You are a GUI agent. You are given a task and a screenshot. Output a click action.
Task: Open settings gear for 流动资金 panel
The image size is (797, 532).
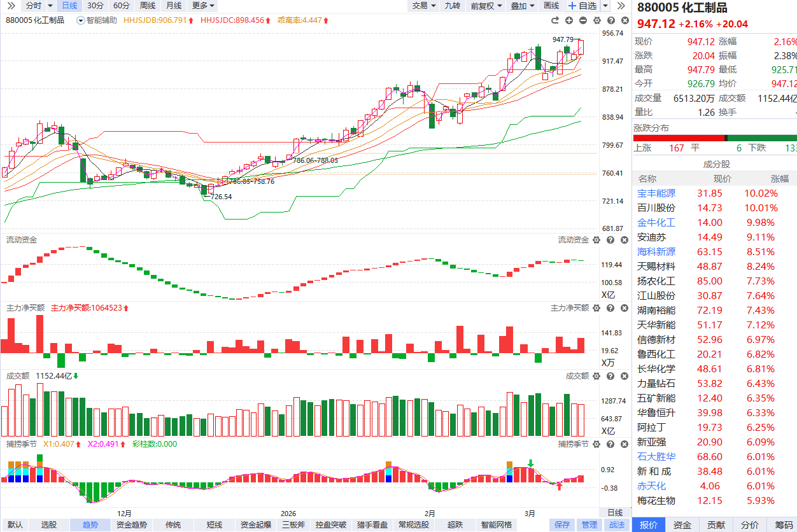[596, 240]
